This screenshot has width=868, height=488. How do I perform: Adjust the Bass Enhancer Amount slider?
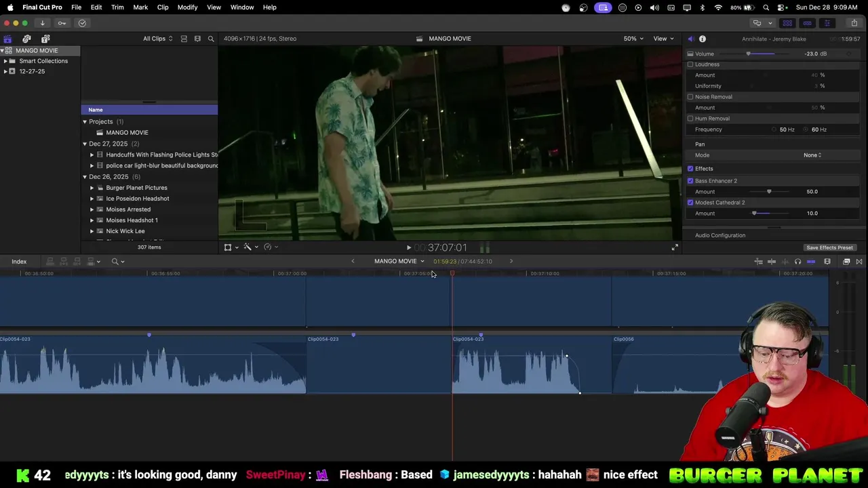768,192
